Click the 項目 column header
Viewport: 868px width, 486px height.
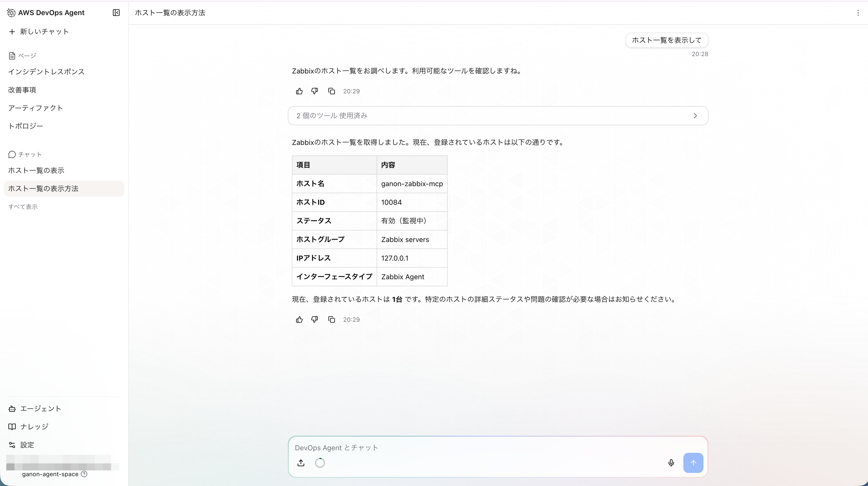click(x=334, y=165)
